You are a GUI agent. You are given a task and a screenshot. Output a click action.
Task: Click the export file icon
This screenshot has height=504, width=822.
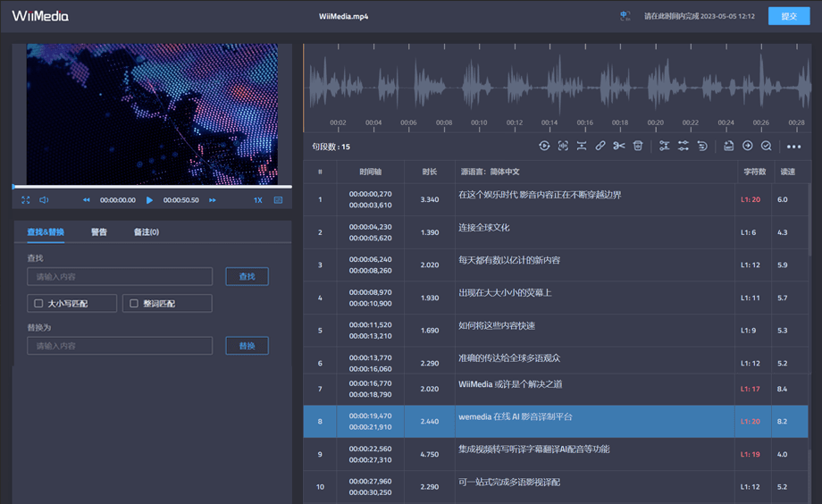pyautogui.click(x=729, y=146)
